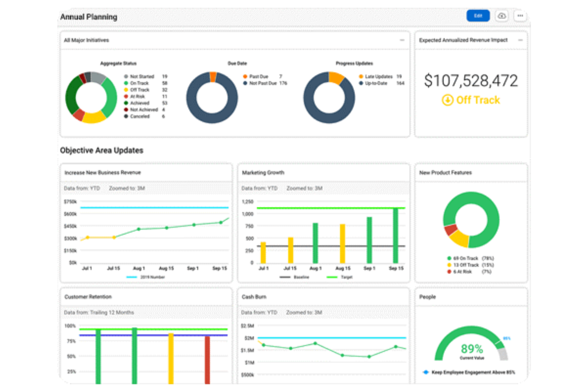Click Data from: YTD in Cash Burn card
Image resolution: width=588 pixels, height=392 pixels.
259,313
